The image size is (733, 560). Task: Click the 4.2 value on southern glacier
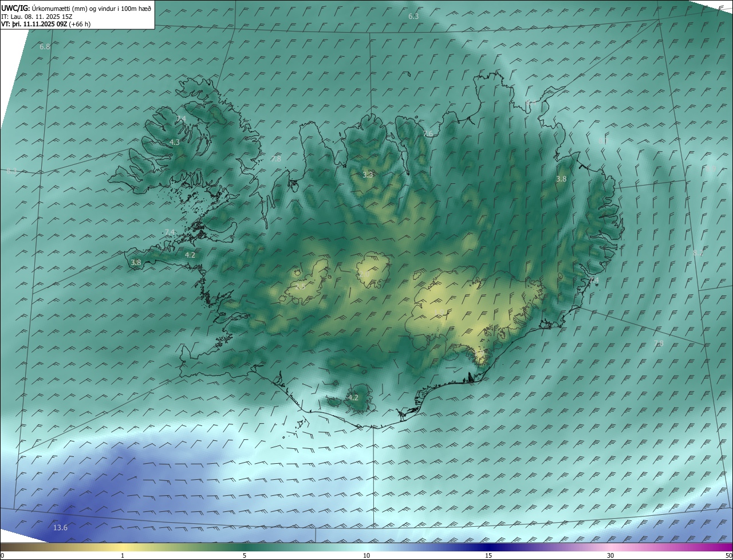coord(353,397)
